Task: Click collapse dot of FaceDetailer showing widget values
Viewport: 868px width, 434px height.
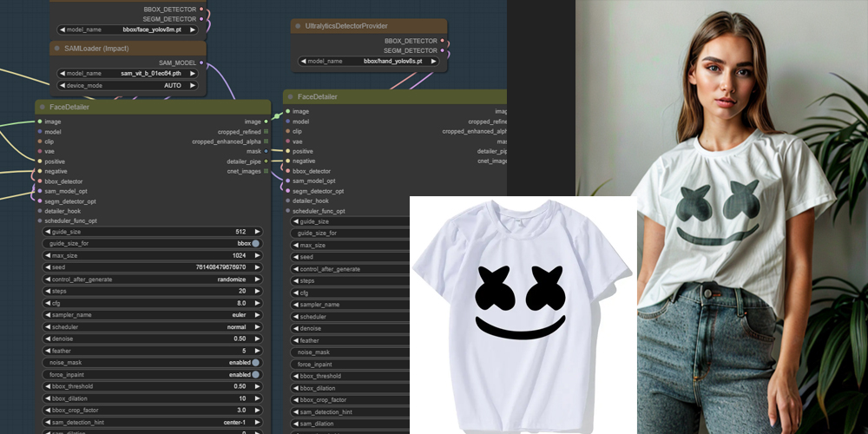Action: point(42,107)
